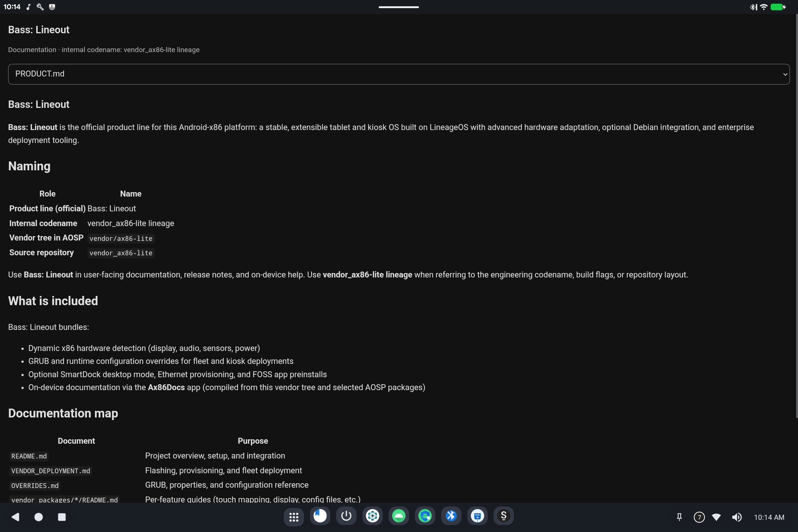This screenshot has width=798, height=532.
Task: Open the blue bookmark docs app icon
Action: 320,516
